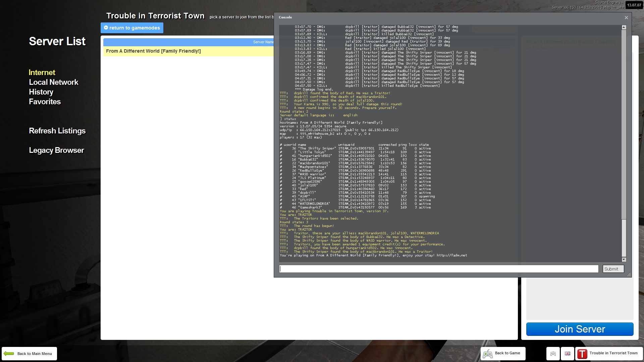Click the "hostname: From A Different World" console line
Screen dimensions: 644x362
[331, 123]
